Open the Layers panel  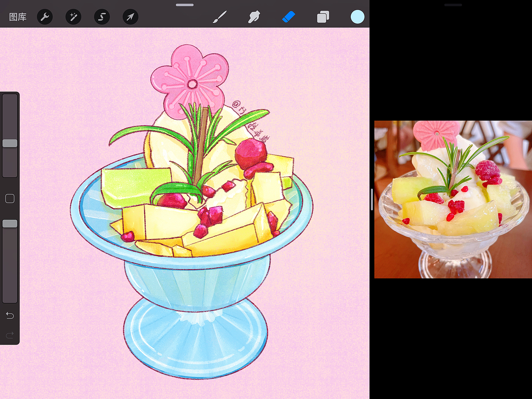[323, 17]
